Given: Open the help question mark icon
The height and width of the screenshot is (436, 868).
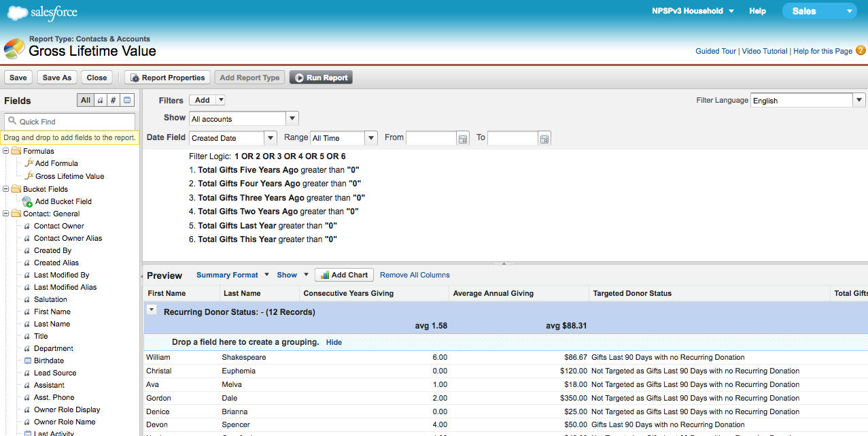Looking at the screenshot, I should point(861,50).
